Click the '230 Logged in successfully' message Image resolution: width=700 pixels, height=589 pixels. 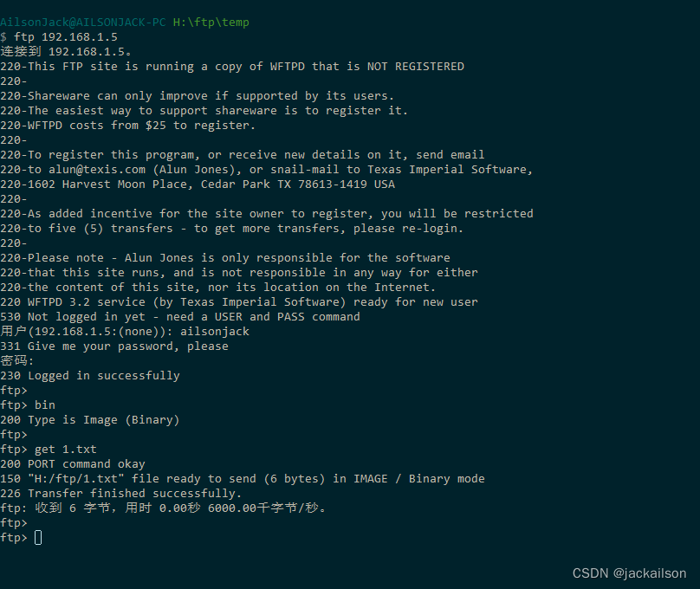point(90,376)
